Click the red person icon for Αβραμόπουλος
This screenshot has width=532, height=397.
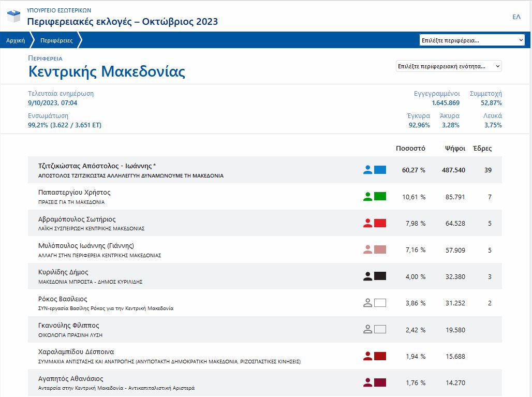pos(367,224)
